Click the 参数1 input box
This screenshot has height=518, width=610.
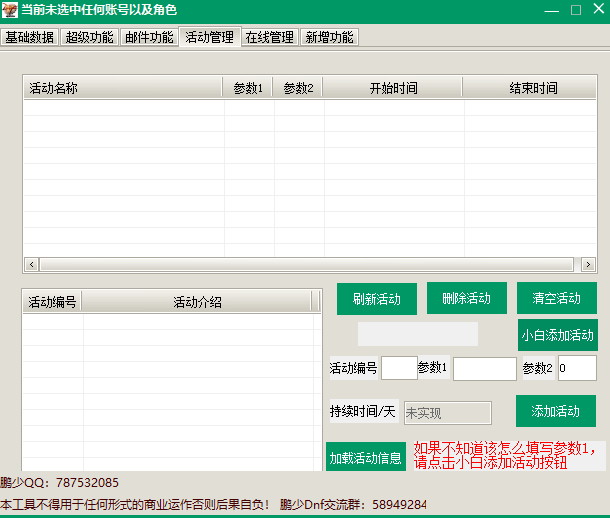[x=484, y=368]
